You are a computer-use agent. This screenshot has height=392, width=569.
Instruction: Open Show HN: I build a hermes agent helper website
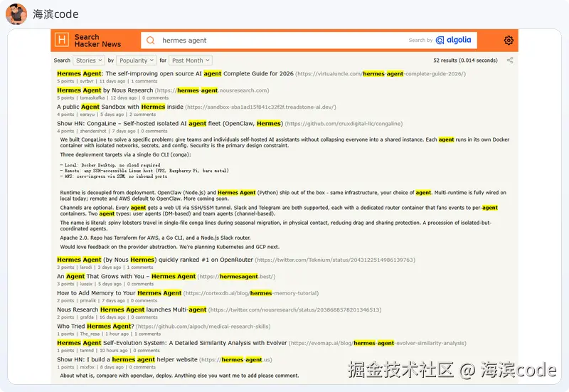(127, 360)
